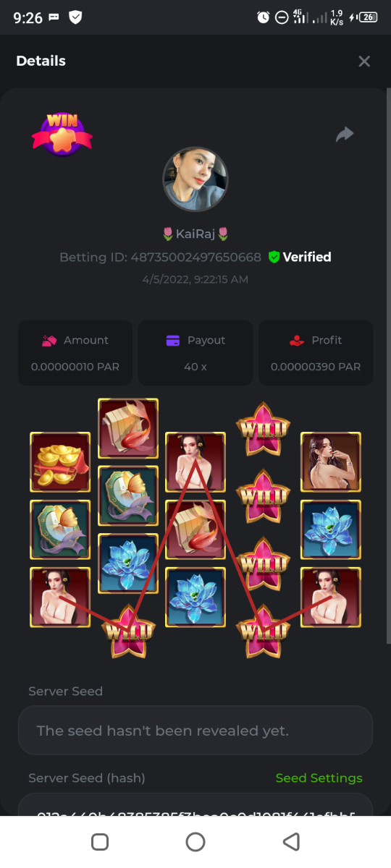
Task: Select the Server Seed text field
Action: pos(195,731)
